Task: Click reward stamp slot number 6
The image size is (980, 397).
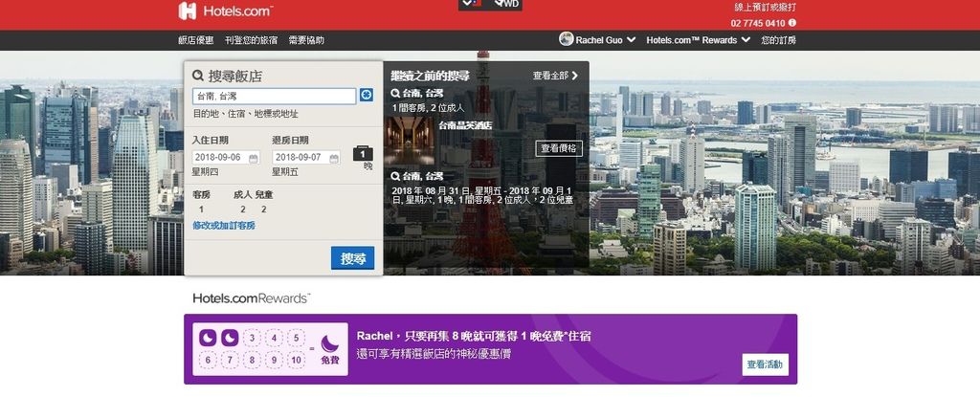Action: click(x=208, y=361)
